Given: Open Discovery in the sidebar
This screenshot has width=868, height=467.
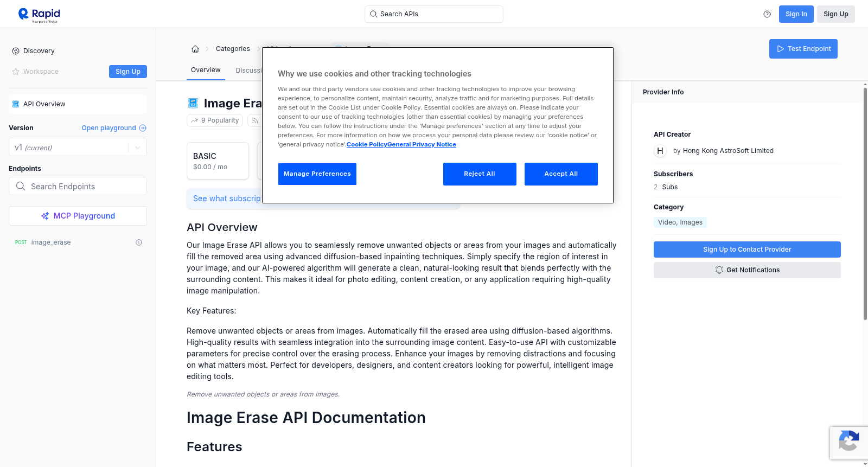Looking at the screenshot, I should (39, 51).
